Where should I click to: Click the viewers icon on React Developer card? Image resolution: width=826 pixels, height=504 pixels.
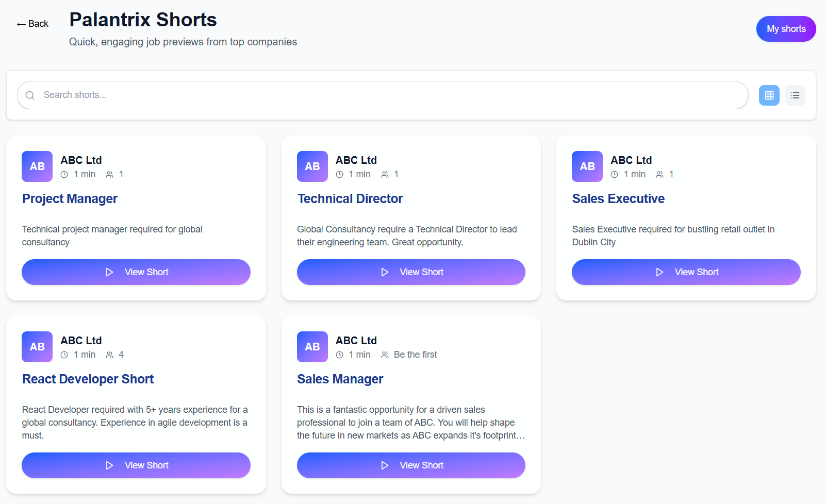(x=110, y=355)
